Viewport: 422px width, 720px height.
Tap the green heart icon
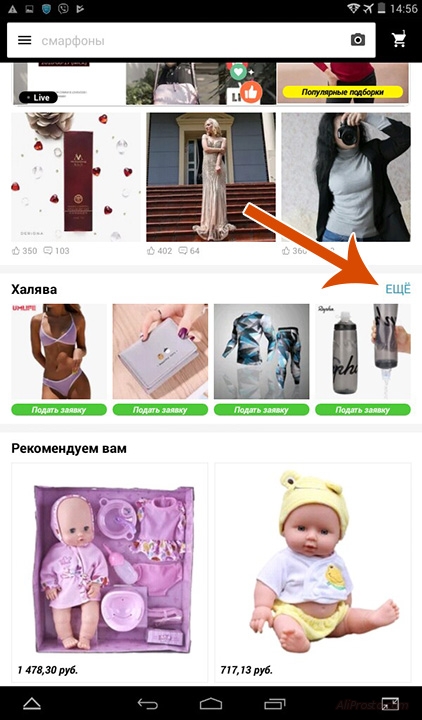coord(238,72)
